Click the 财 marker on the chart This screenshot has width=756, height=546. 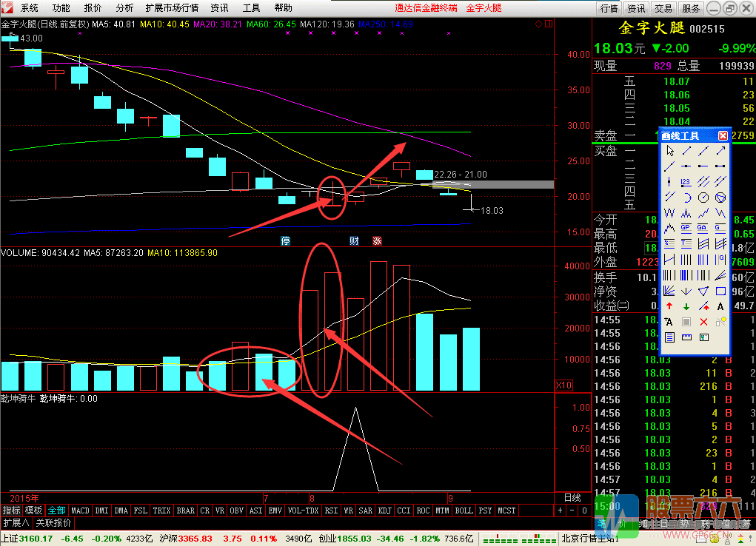[355, 241]
